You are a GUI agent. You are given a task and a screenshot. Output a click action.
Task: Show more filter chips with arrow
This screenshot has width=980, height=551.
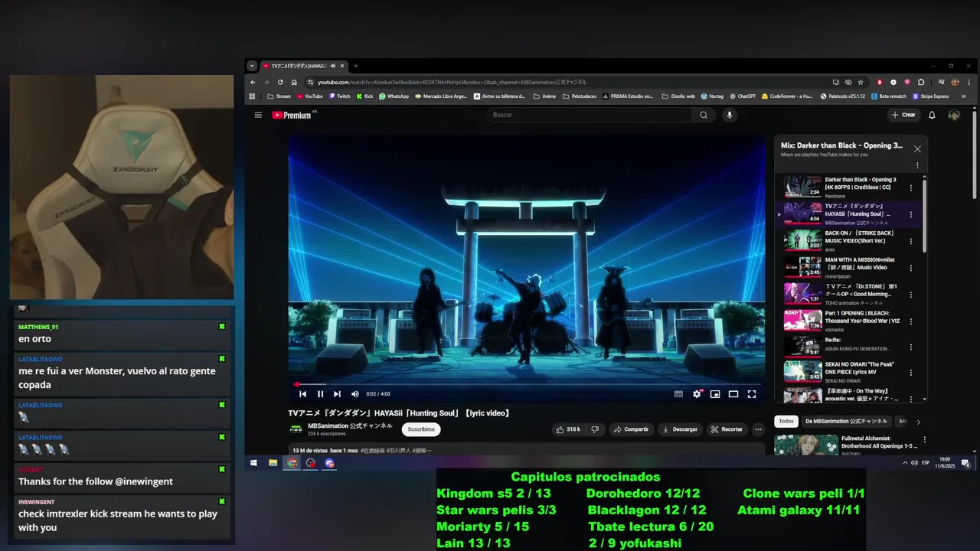[918, 422]
